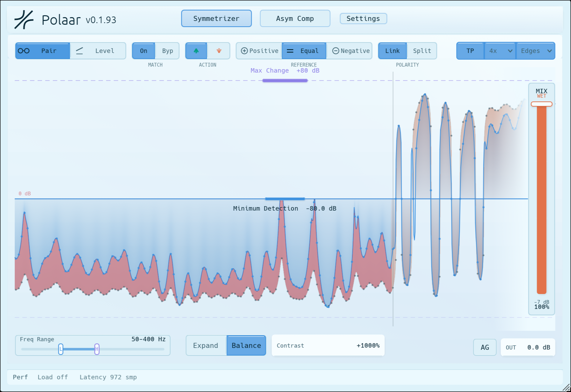Click Load off in status bar
The height and width of the screenshot is (392, 571).
[x=53, y=377]
